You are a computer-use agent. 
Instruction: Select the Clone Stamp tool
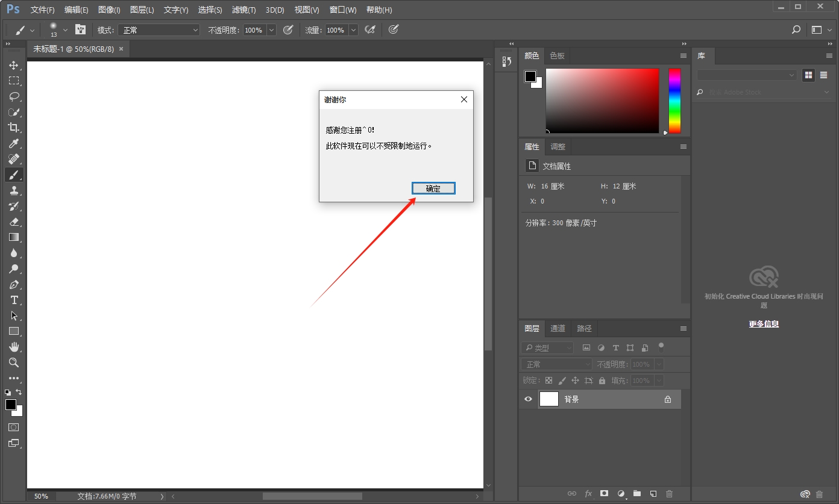(x=14, y=190)
